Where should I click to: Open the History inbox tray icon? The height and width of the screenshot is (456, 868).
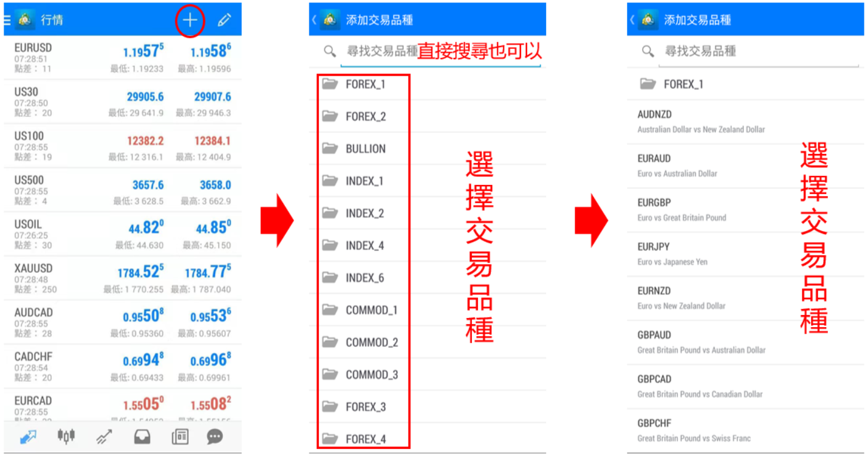[142, 437]
